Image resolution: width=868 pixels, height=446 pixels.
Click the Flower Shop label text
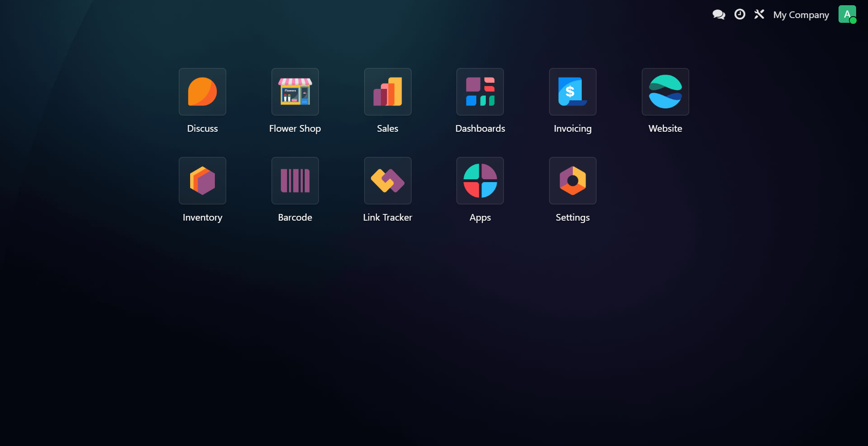[295, 128]
